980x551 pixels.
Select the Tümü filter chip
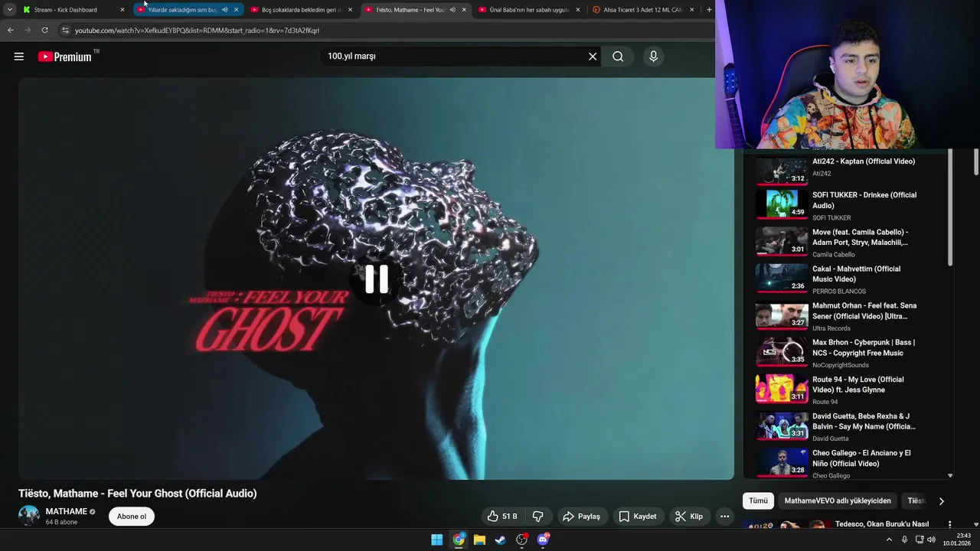coord(758,500)
